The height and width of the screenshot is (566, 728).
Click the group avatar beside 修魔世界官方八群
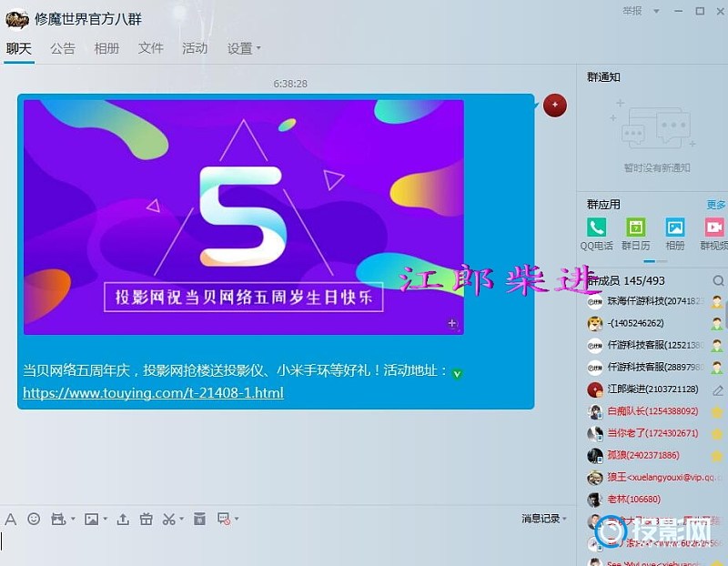pyautogui.click(x=17, y=19)
